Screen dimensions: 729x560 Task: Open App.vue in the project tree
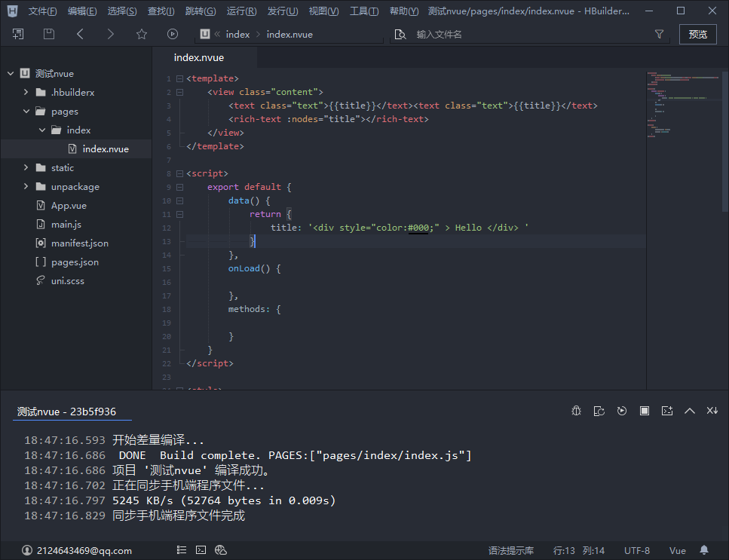pos(69,206)
